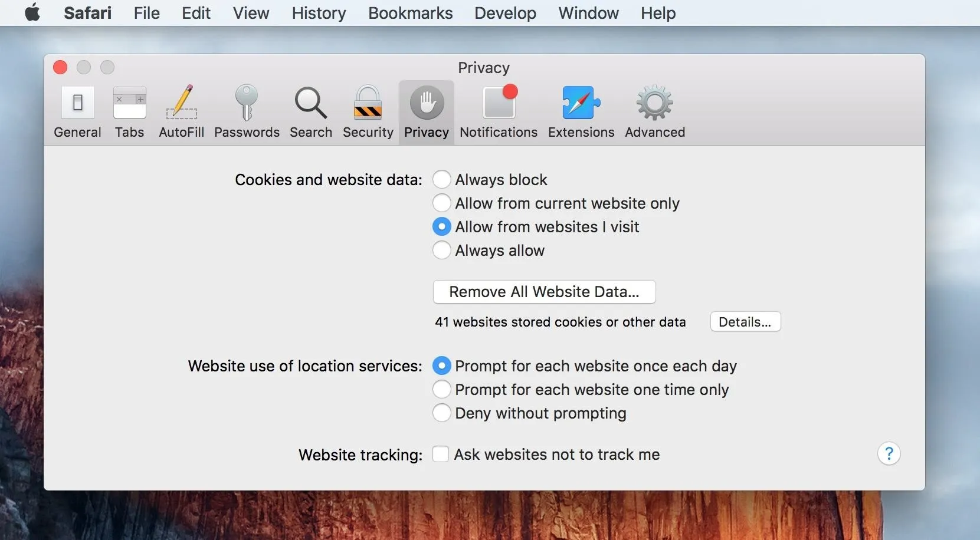
Task: Open the History menu
Action: click(319, 13)
